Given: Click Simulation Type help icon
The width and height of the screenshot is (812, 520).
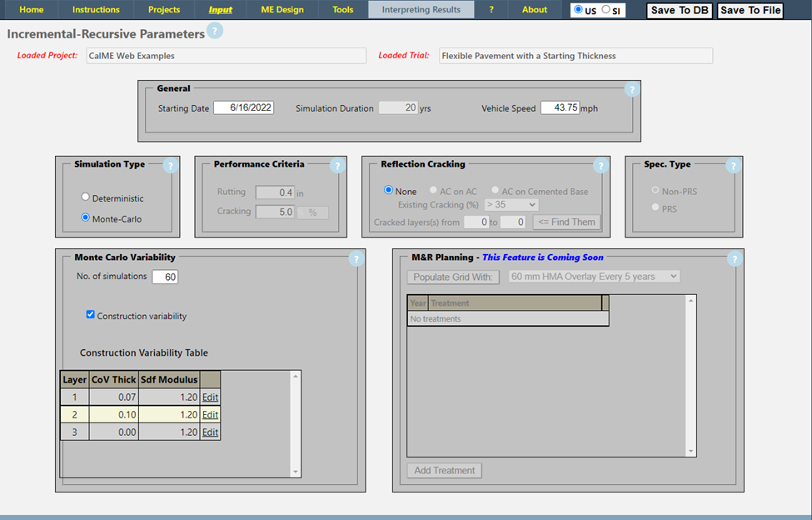Looking at the screenshot, I should tap(171, 166).
